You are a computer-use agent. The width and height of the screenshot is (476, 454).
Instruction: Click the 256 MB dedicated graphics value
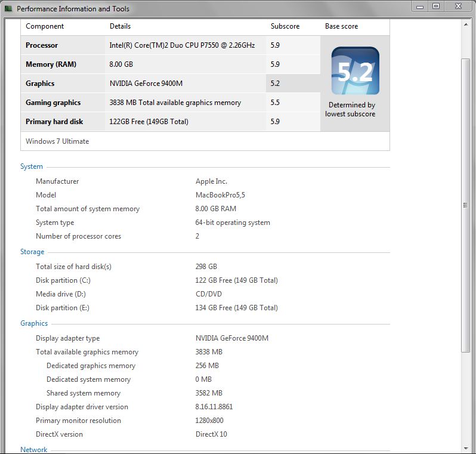click(207, 366)
